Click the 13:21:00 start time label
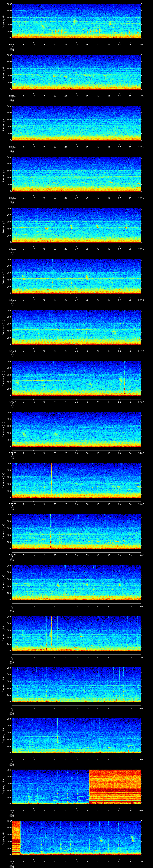 tap(12, 402)
